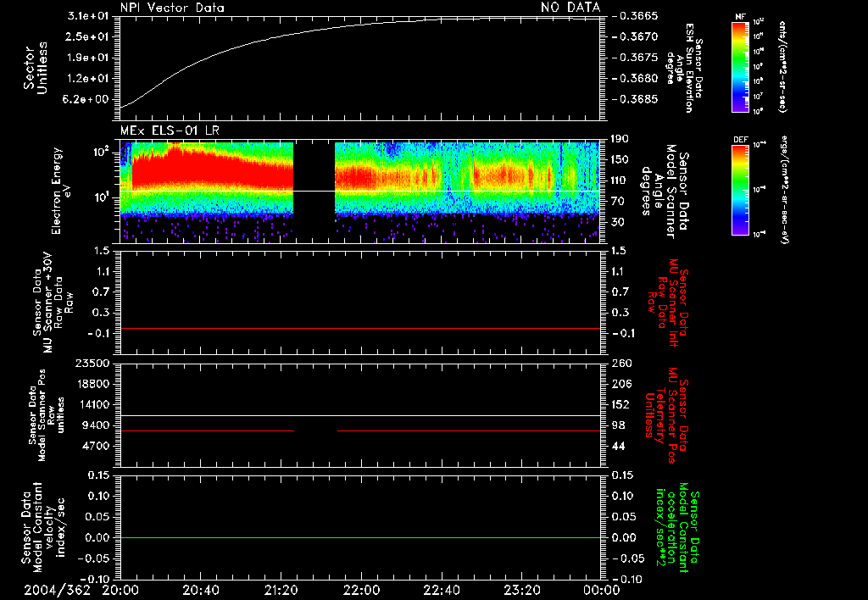Click the '-0.3665' elevation tick value

coord(636,16)
